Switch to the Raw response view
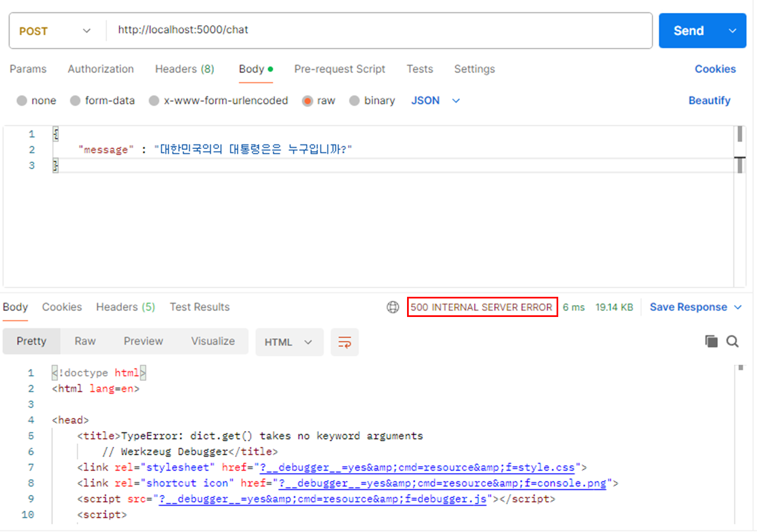The width and height of the screenshot is (757, 532). 85,341
